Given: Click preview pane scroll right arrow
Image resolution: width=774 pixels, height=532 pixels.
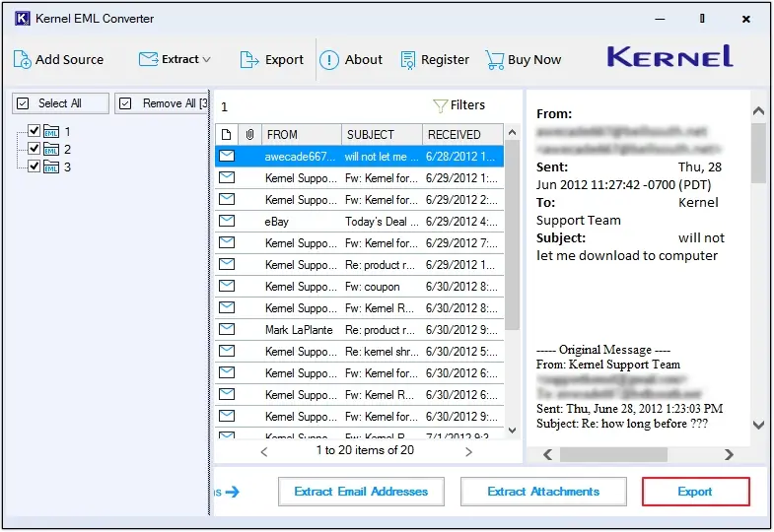Looking at the screenshot, I should [x=729, y=454].
